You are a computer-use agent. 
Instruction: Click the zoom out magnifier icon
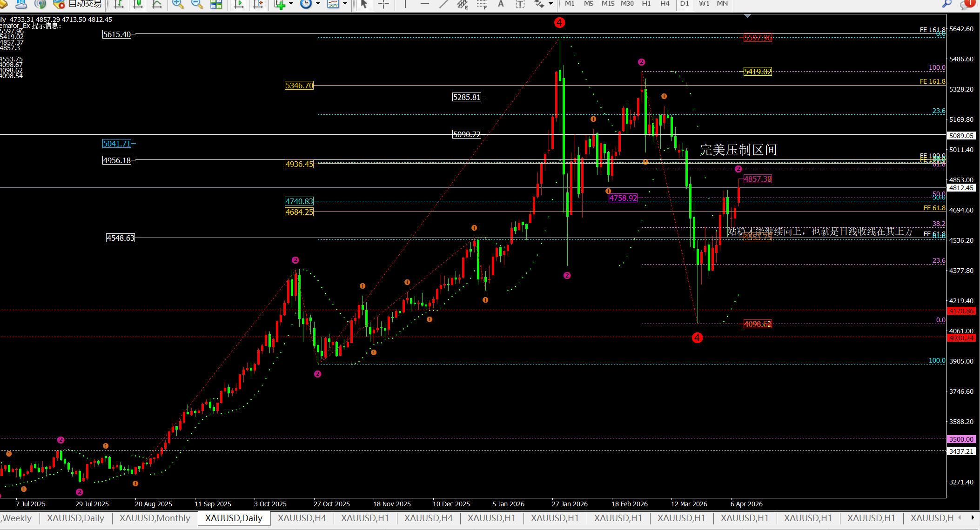tap(197, 4)
